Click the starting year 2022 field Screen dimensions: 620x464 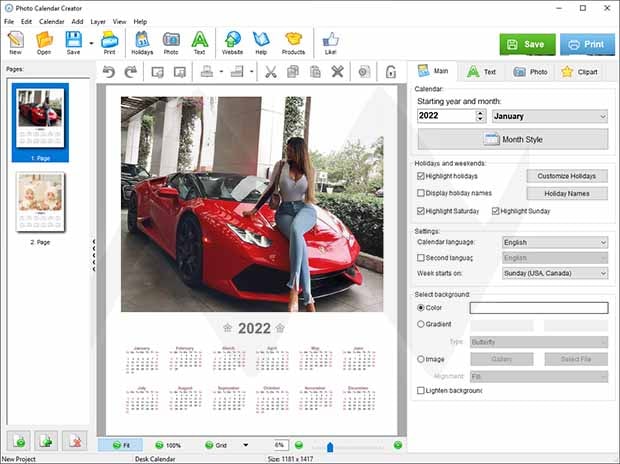(x=446, y=116)
